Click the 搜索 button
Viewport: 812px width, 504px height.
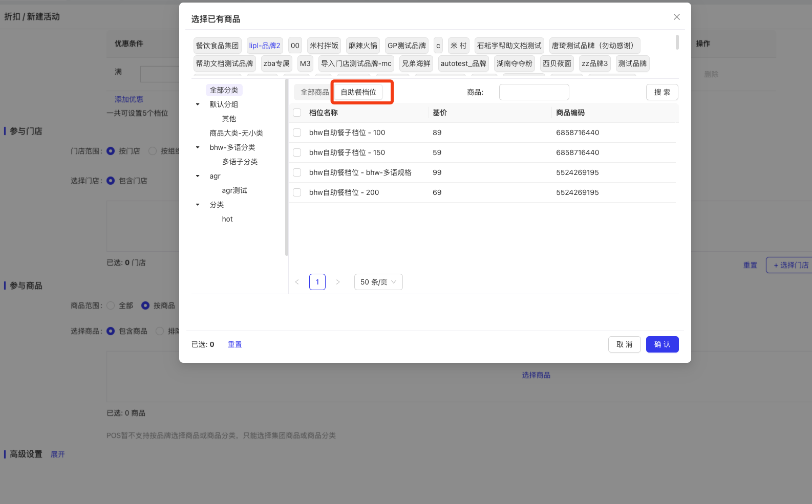[x=661, y=92]
